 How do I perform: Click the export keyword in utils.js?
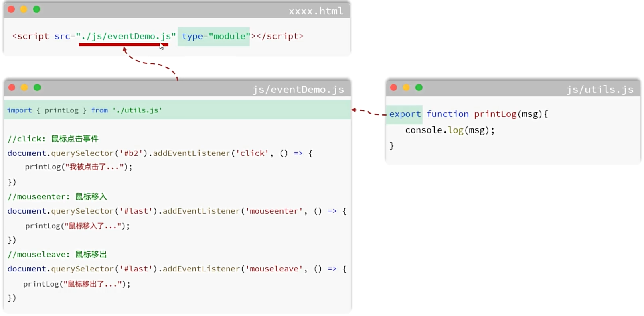pyautogui.click(x=405, y=114)
